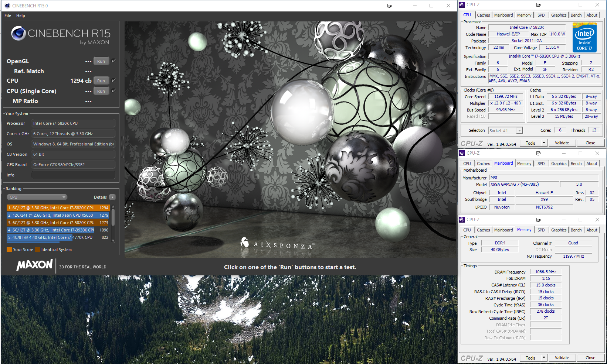Screen dimensions: 607x364
Task: Click the rendered Cinebench scene image
Action: click(290, 139)
